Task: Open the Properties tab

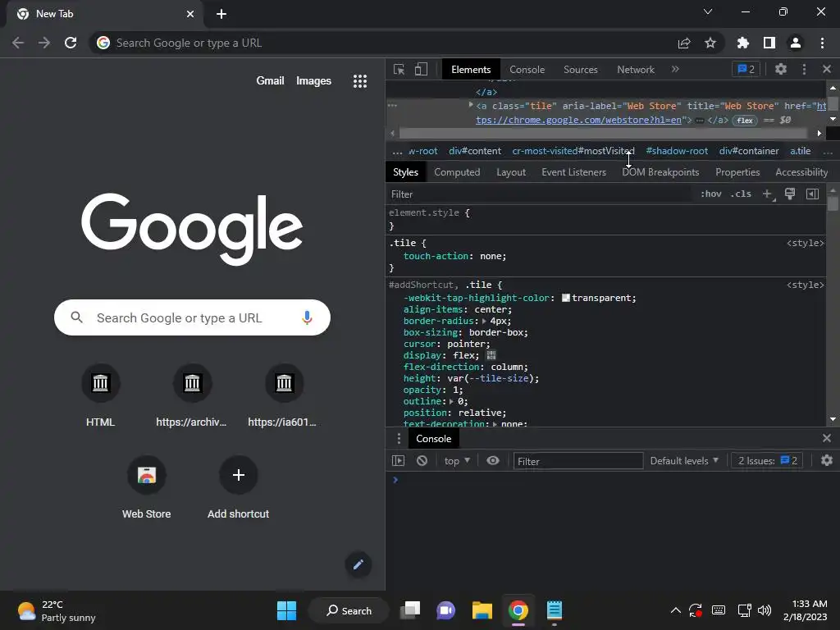Action: point(737,172)
